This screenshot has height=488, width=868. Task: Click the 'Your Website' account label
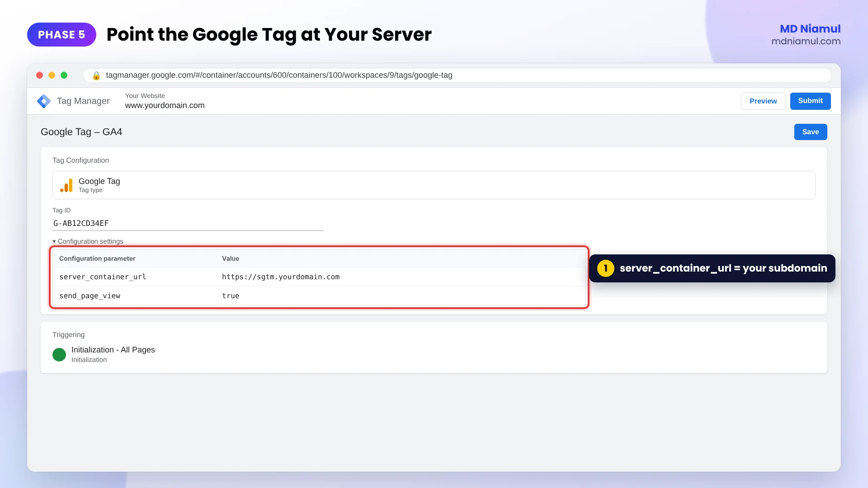coord(145,96)
